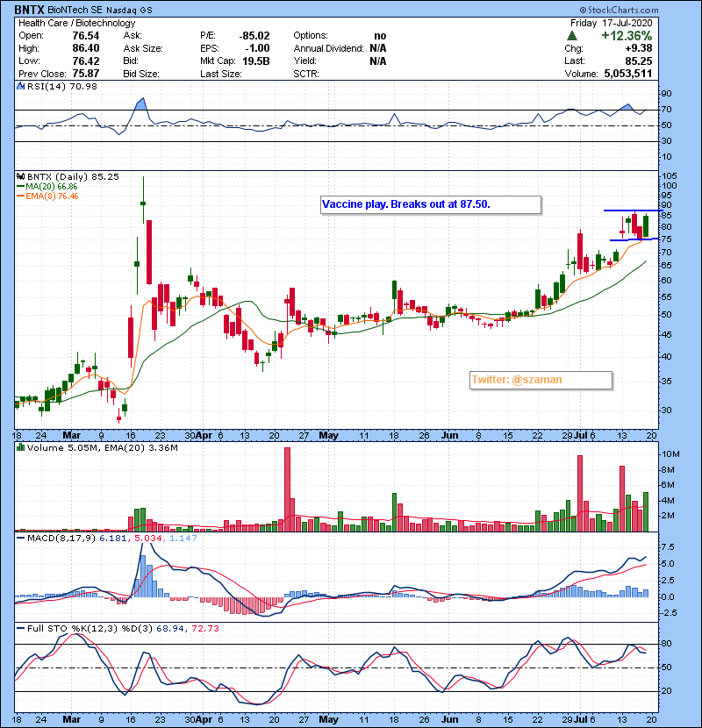The image size is (702, 728).
Task: Click the Ask Size label
Action: pos(143,48)
